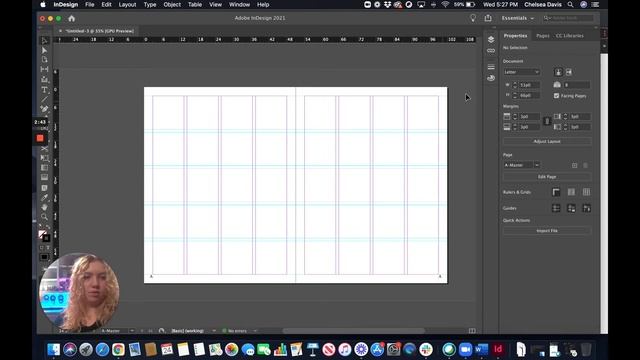This screenshot has width=640, height=360.
Task: Open the Swatches panel icon
Action: 491,78
